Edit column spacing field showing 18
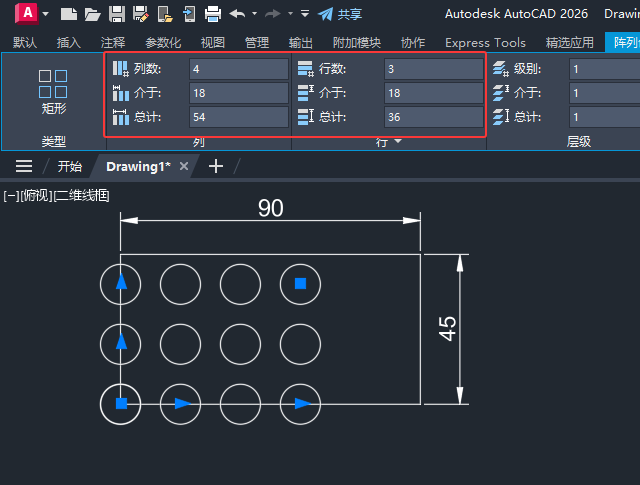 (239, 93)
